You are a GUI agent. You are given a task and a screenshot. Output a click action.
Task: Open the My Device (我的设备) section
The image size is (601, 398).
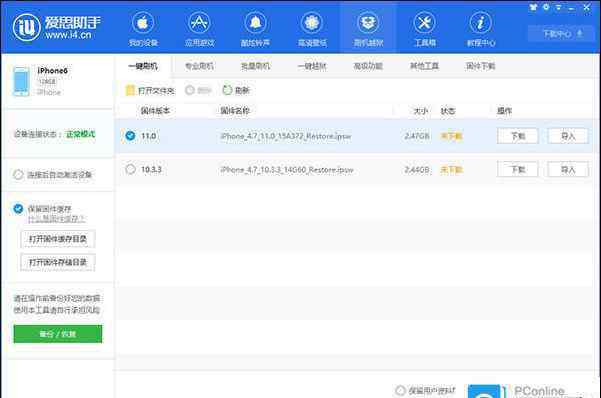point(143,29)
